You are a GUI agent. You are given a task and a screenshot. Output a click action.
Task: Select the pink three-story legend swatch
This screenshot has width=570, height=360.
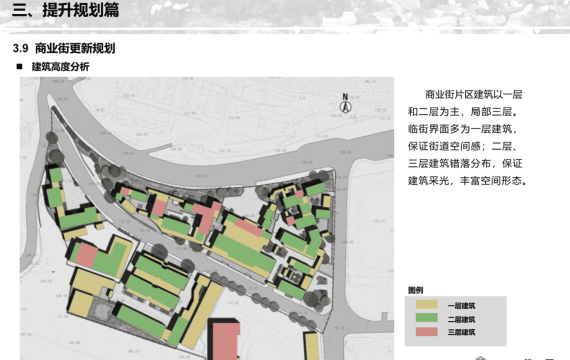[x=426, y=331]
